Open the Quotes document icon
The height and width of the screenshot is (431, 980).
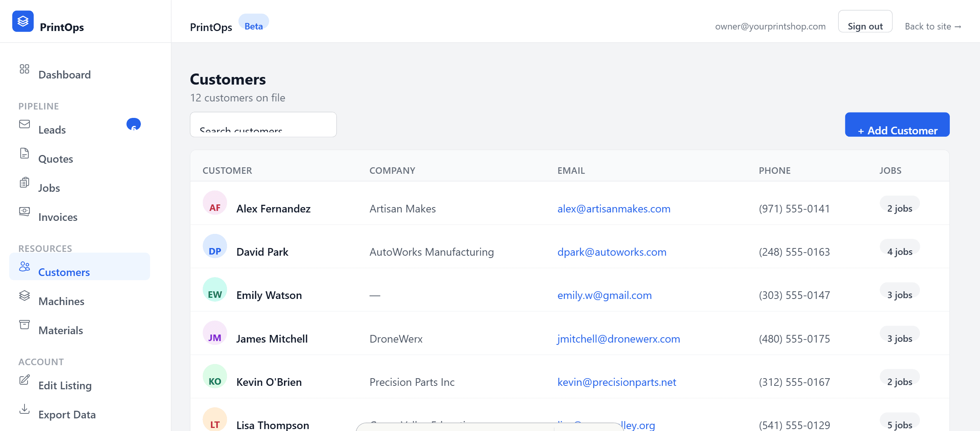coord(24,153)
